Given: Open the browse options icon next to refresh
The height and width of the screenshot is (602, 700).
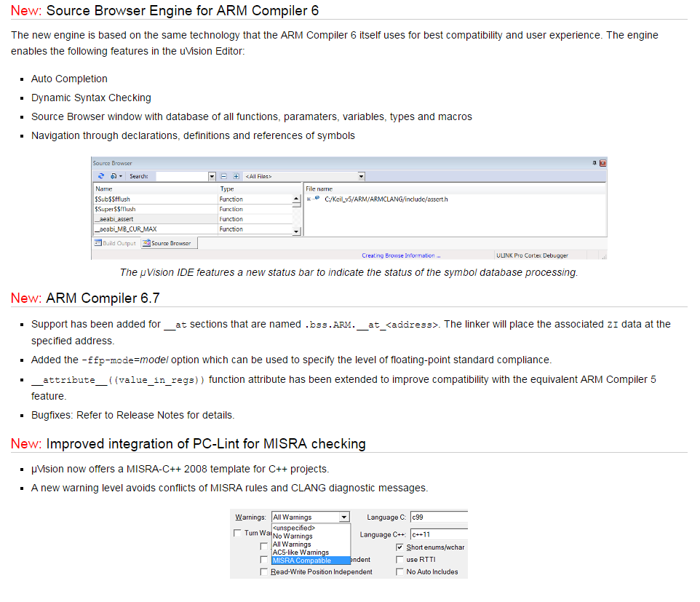Looking at the screenshot, I should [x=116, y=176].
